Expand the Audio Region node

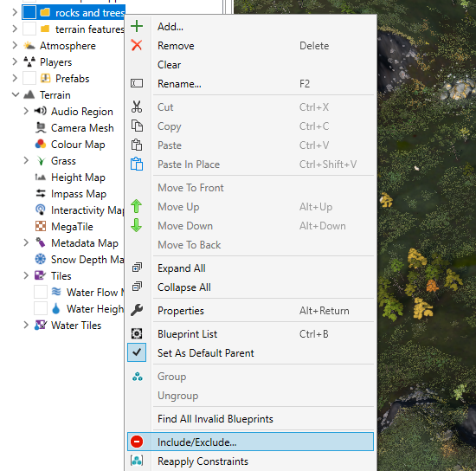click(26, 111)
